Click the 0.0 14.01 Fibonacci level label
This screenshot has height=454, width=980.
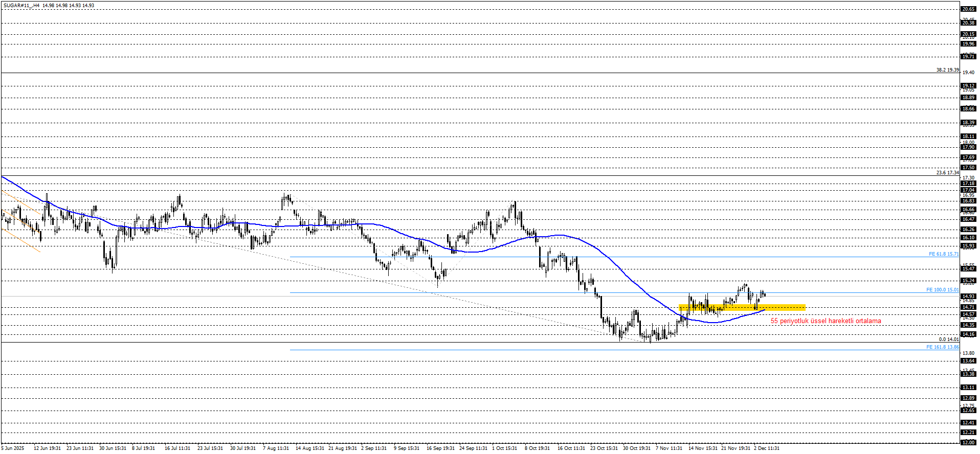[948, 339]
